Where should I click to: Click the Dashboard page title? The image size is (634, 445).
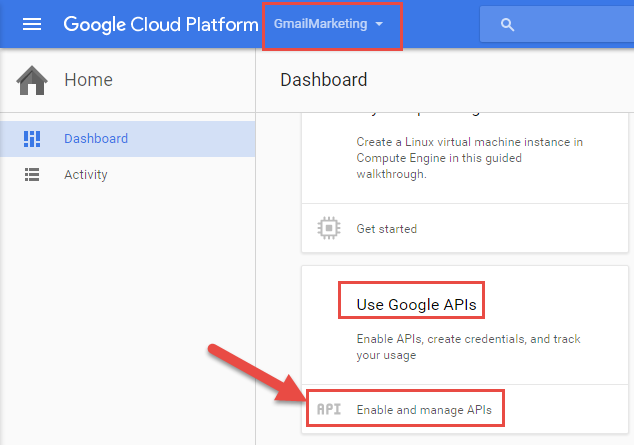coord(323,80)
